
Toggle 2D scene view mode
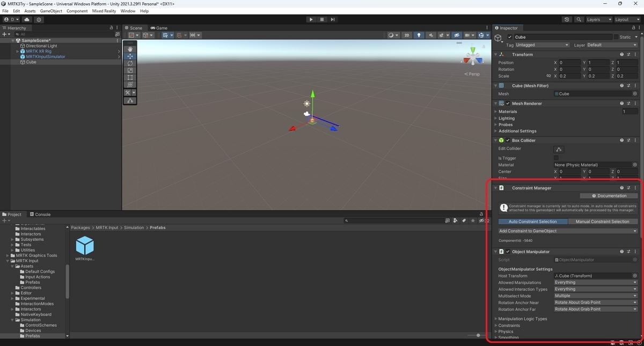pos(407,35)
